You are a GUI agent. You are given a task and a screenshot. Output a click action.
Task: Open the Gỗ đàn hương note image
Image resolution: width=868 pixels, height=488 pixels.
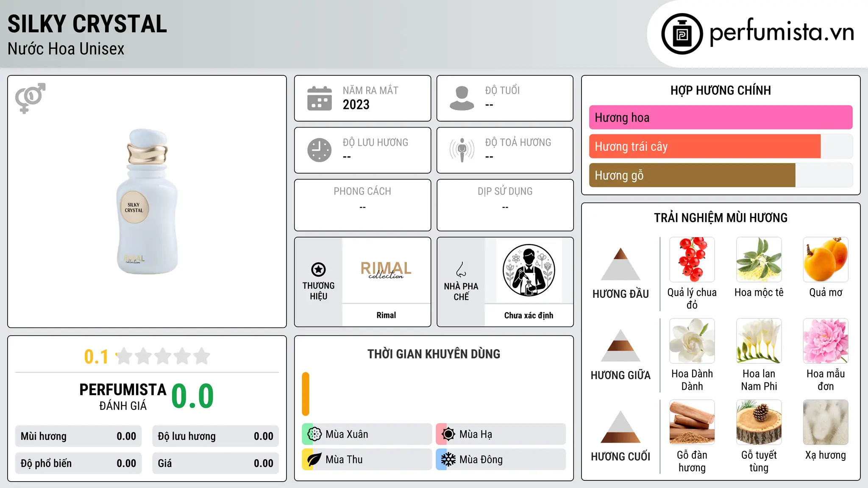point(692,422)
